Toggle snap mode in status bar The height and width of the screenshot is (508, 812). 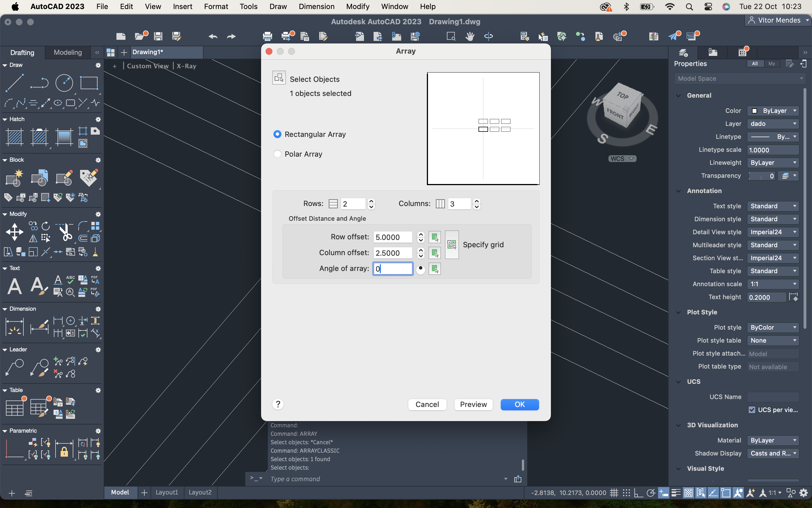tap(626, 493)
